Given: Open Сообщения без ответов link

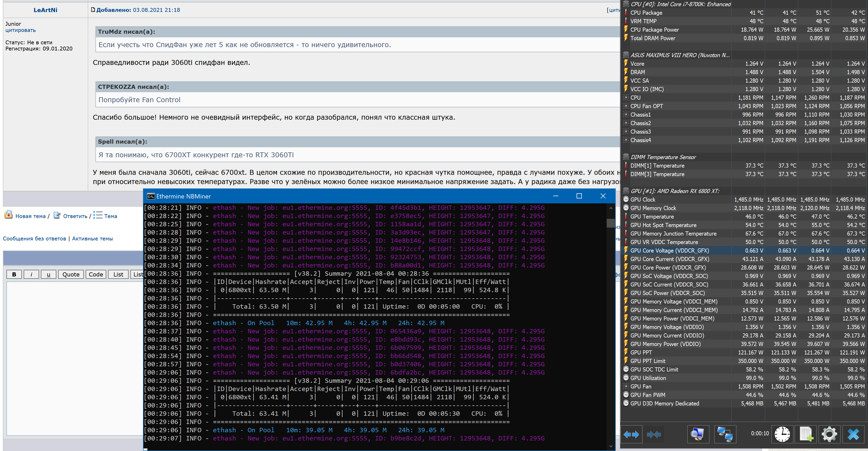Looking at the screenshot, I should click(34, 238).
